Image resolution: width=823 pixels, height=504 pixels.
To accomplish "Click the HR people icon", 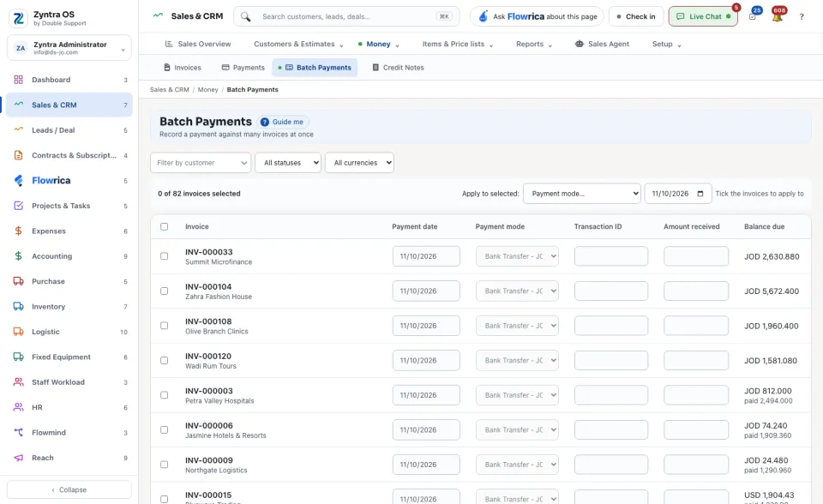I will 18,407.
